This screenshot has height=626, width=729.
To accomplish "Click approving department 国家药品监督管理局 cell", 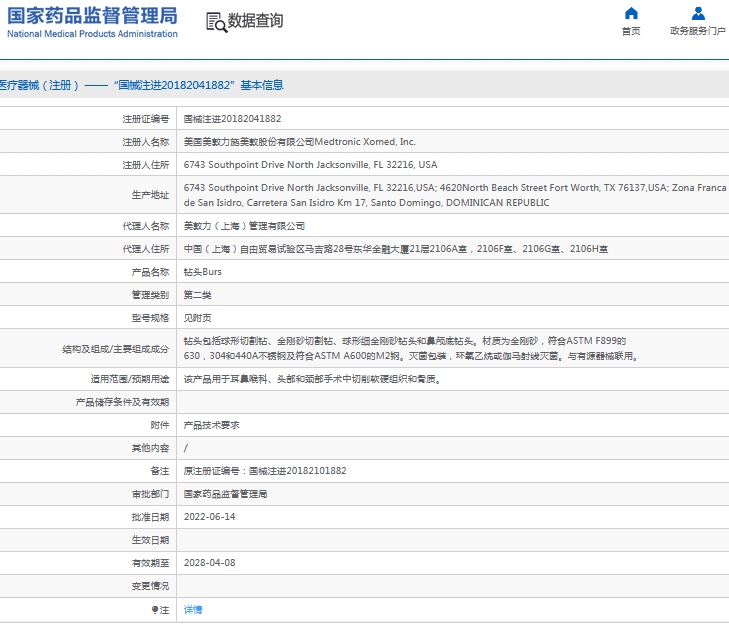I will pyautogui.click(x=225, y=494).
